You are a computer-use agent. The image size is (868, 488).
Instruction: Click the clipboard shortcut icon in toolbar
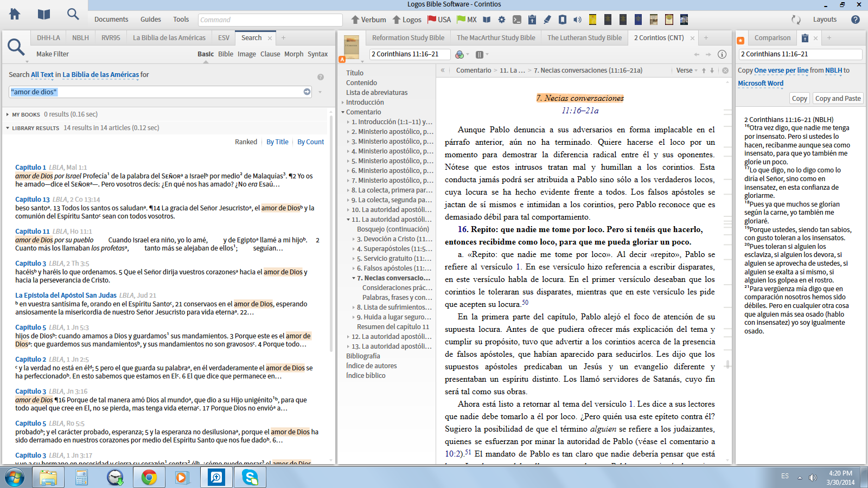[532, 20]
